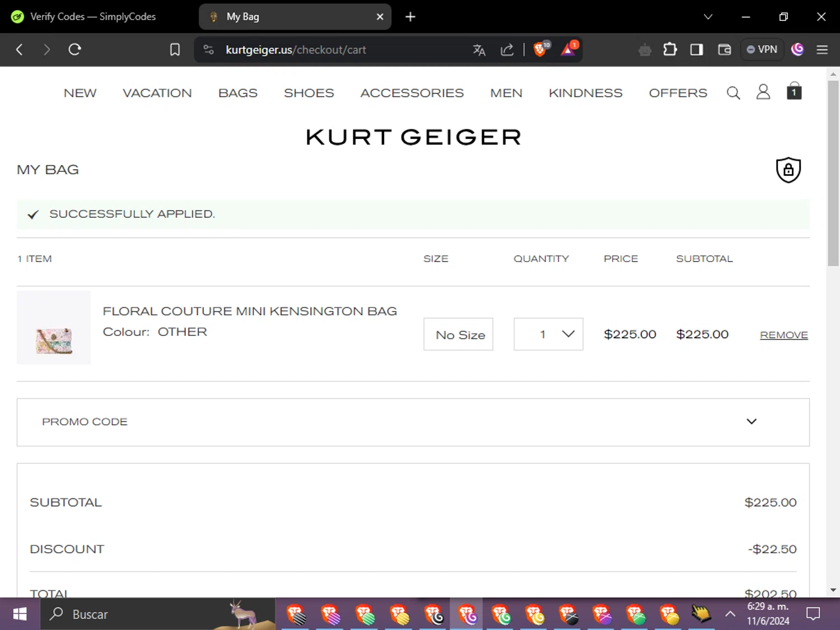Open the Brave Rewards triangle icon
This screenshot has width=840, height=630.
(x=569, y=49)
